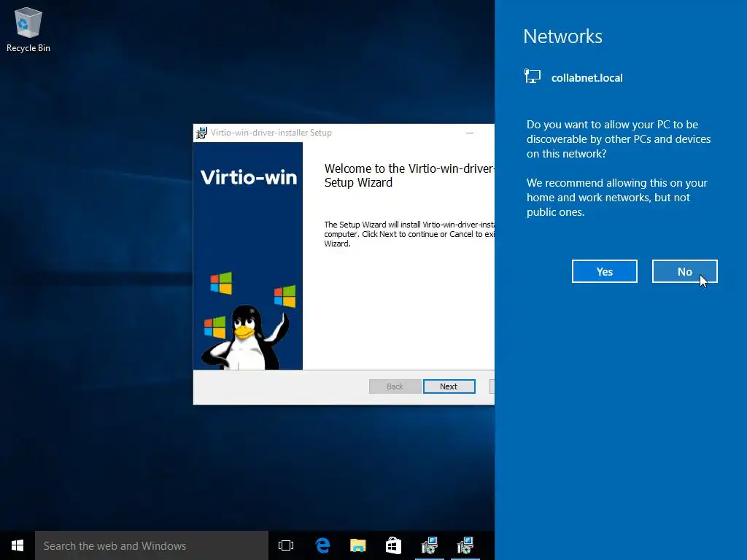Select the collabnet.local network icon
The width and height of the screenshot is (747, 560).
coord(533,76)
